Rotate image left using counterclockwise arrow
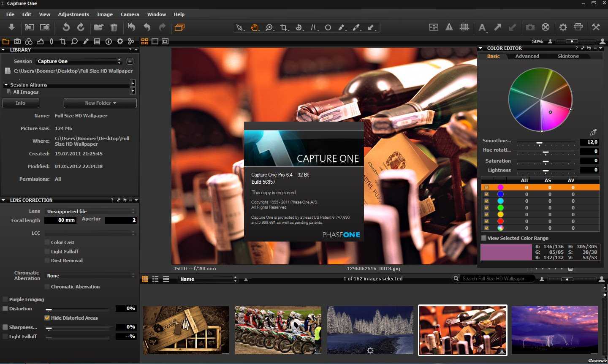The width and height of the screenshot is (608, 364). [66, 27]
